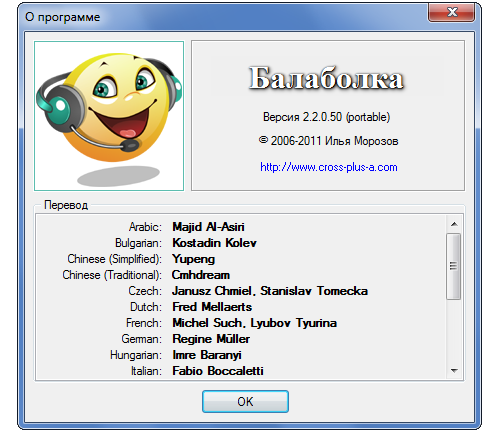Viewport: 500px width, 431px height.
Task: Click the version text 2.2.0.50 (portable)
Action: [326, 117]
